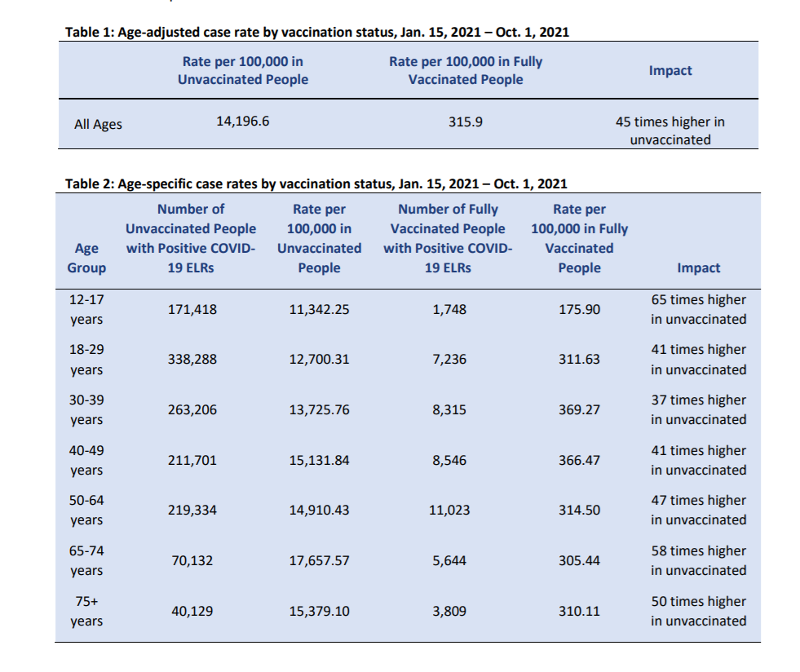The height and width of the screenshot is (672, 800).
Task: Select the cell 15,131.84
Action: click(x=320, y=461)
